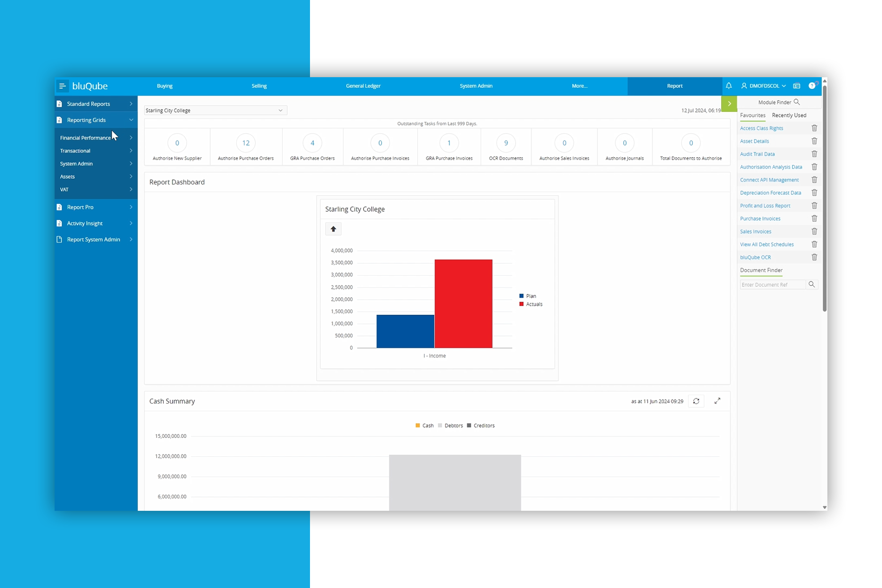882x588 pixels.
Task: Delete Access Class Rights from favourites
Action: (814, 128)
